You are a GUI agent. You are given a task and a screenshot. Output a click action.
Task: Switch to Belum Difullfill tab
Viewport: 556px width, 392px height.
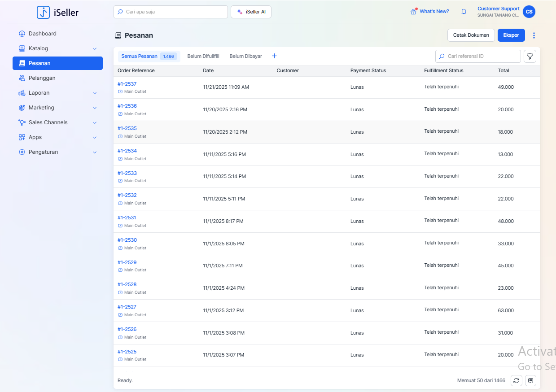click(x=203, y=56)
